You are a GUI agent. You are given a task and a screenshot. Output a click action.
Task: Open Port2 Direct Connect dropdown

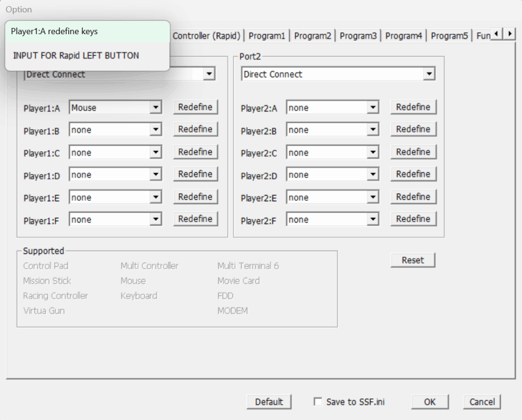(x=429, y=74)
